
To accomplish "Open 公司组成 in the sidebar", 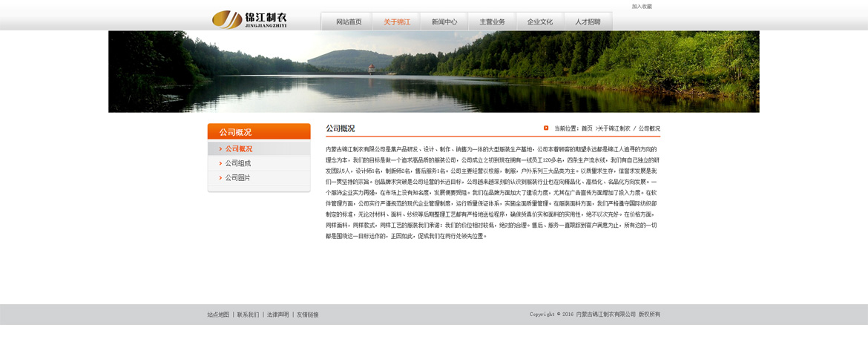I will click(x=238, y=163).
